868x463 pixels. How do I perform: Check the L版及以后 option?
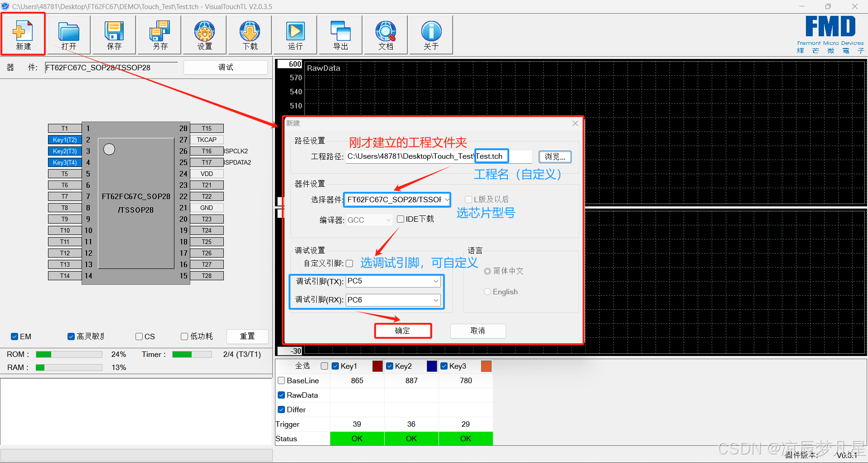pyautogui.click(x=468, y=200)
